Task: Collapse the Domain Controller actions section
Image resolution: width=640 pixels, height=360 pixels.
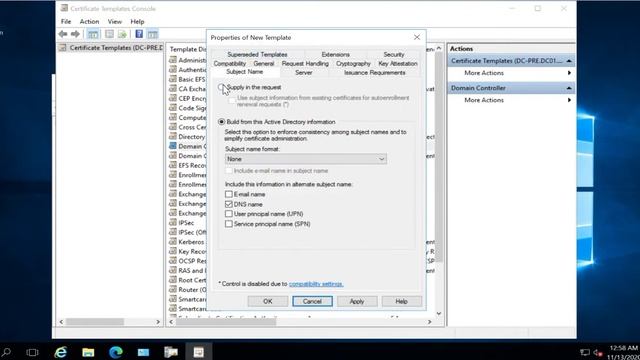Action: (x=569, y=88)
